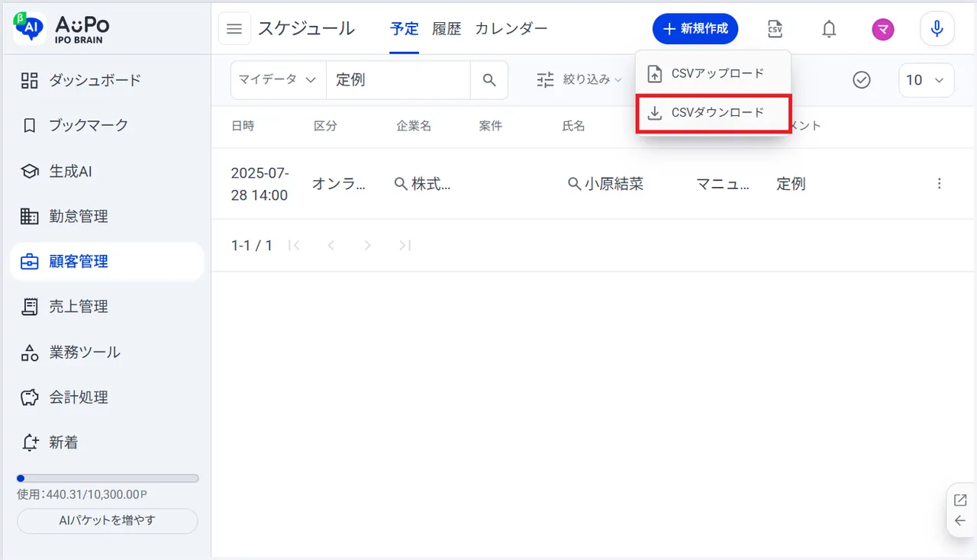Open the notifications bell
The image size is (977, 560).
pos(829,29)
